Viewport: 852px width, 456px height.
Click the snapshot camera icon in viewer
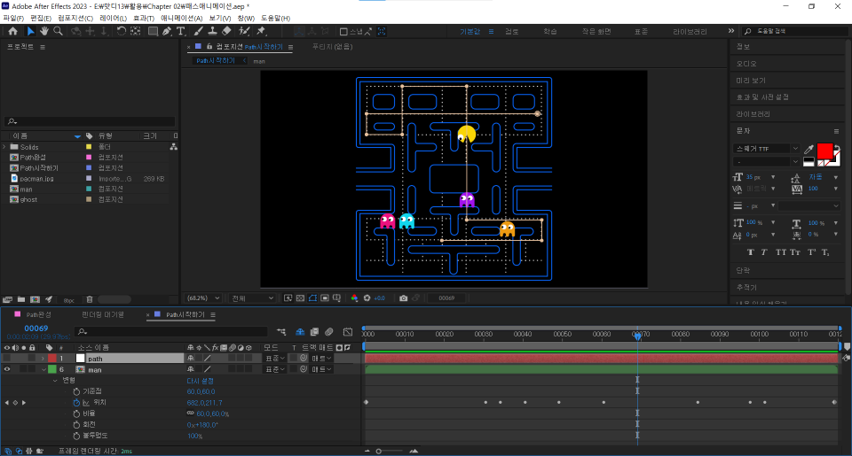403,298
